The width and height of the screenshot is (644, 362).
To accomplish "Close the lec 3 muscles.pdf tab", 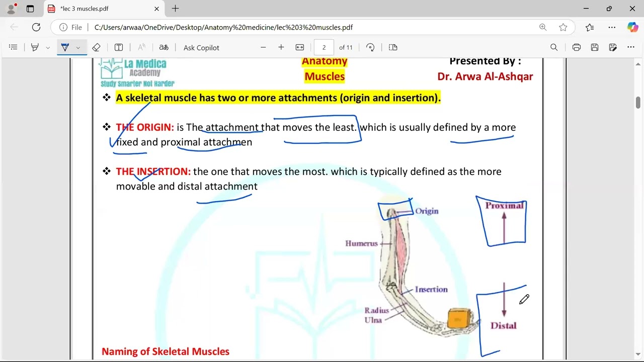I will click(x=156, y=9).
